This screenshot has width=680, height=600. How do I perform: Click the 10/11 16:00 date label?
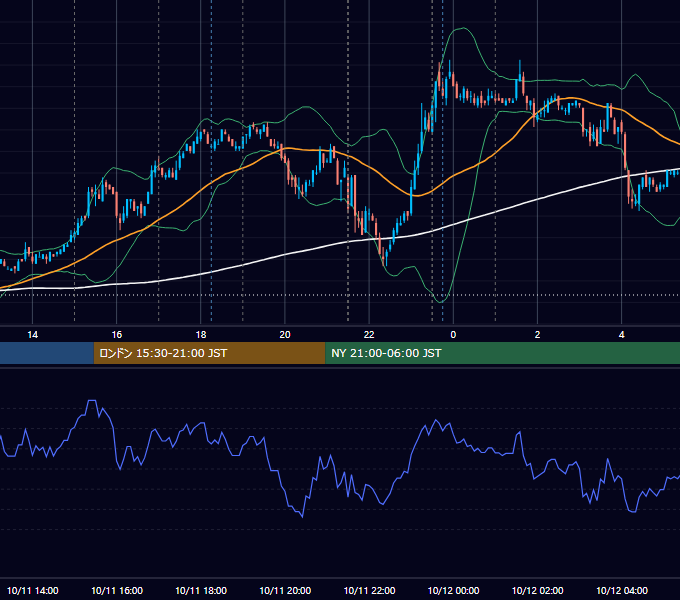click(117, 590)
